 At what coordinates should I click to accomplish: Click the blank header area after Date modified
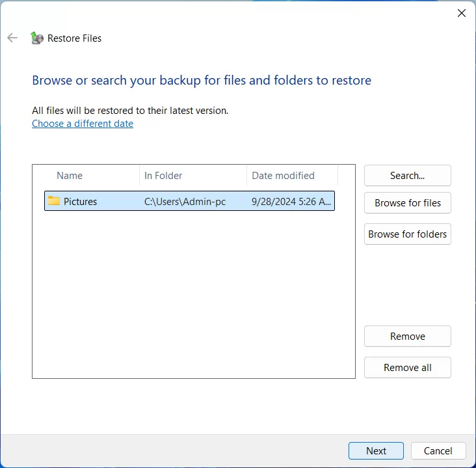click(346, 176)
